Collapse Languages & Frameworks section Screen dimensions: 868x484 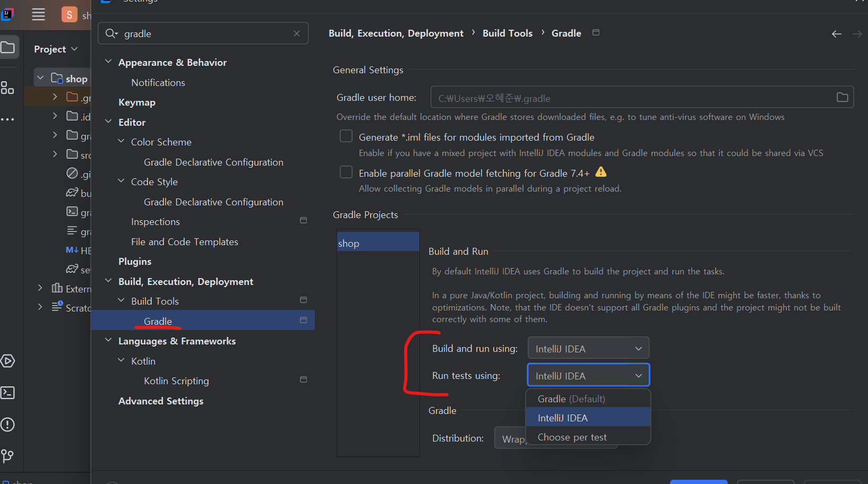[x=108, y=340]
